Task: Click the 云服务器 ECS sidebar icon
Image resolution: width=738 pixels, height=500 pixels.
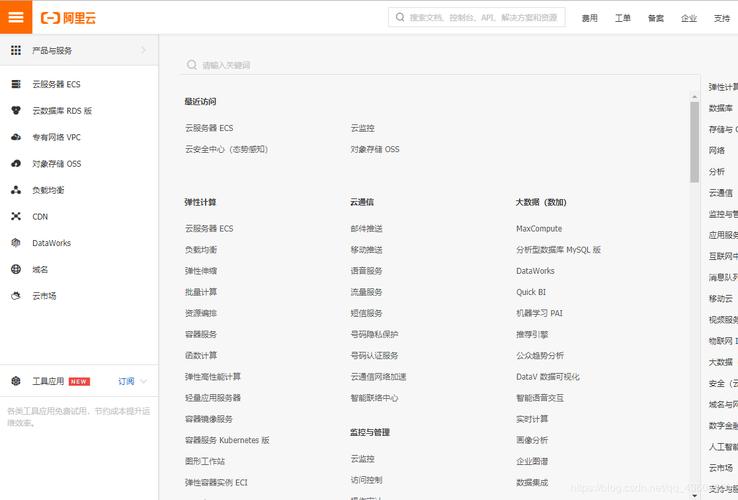Action: click(x=16, y=84)
